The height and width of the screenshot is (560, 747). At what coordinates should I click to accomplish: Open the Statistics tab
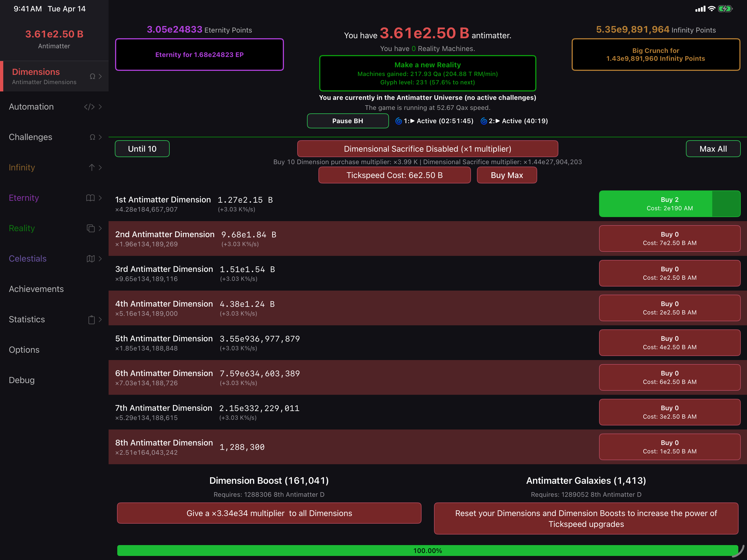(54, 319)
